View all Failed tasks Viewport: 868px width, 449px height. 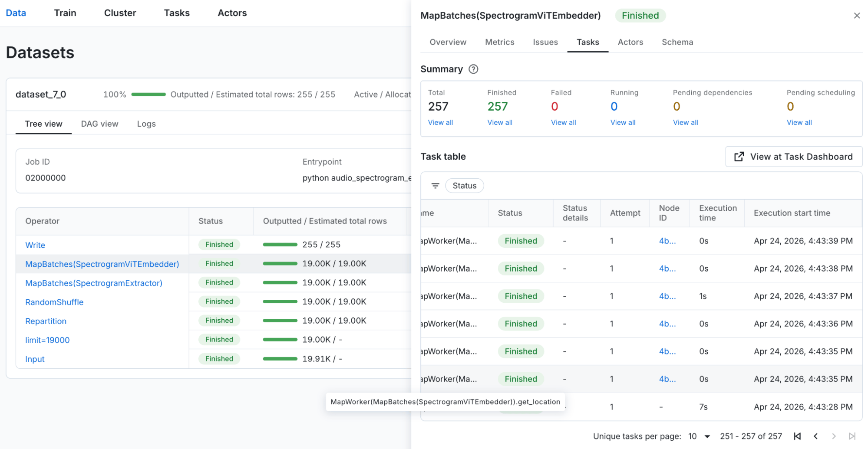[x=563, y=123]
